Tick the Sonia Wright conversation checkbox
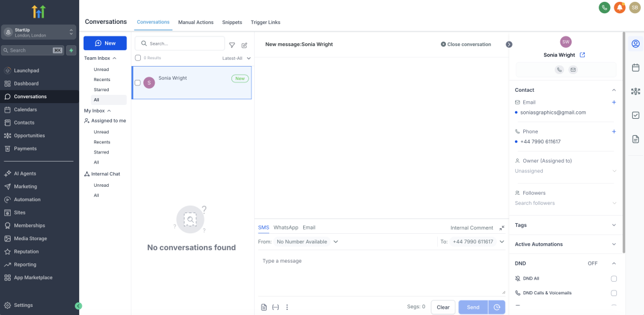This screenshot has height=315, width=644. point(138,82)
